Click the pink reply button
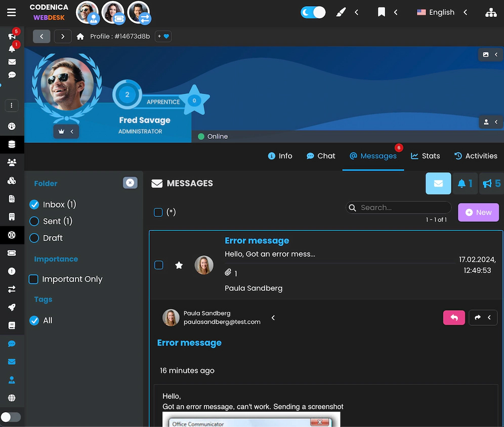Viewport: 504px width, 427px height. [454, 318]
